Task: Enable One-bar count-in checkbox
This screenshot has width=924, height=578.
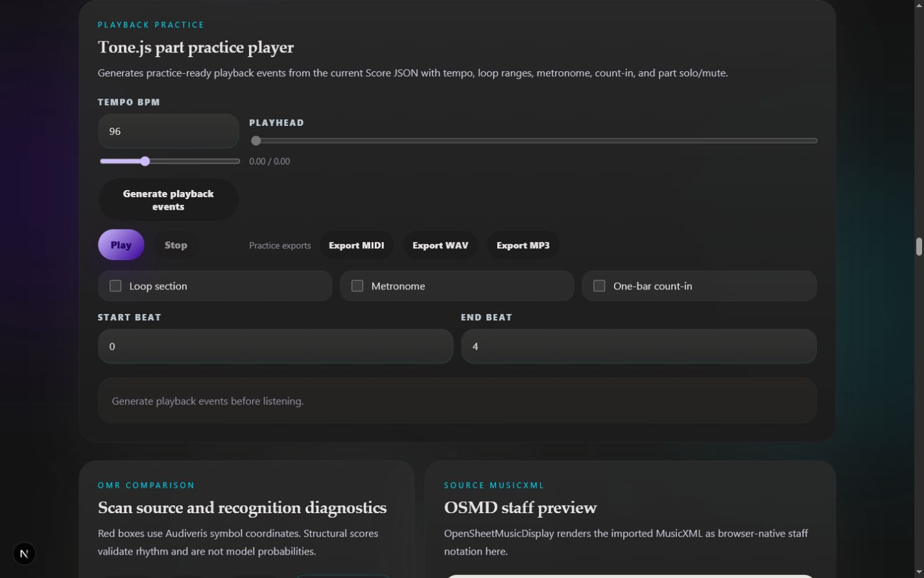Action: [x=599, y=286]
